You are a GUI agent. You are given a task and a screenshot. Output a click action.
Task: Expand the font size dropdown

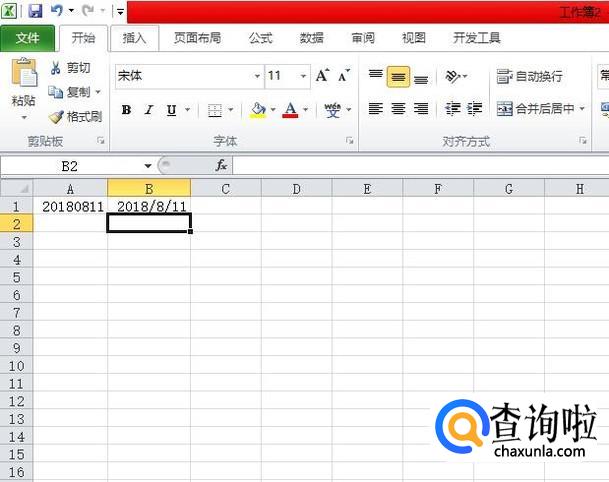303,76
